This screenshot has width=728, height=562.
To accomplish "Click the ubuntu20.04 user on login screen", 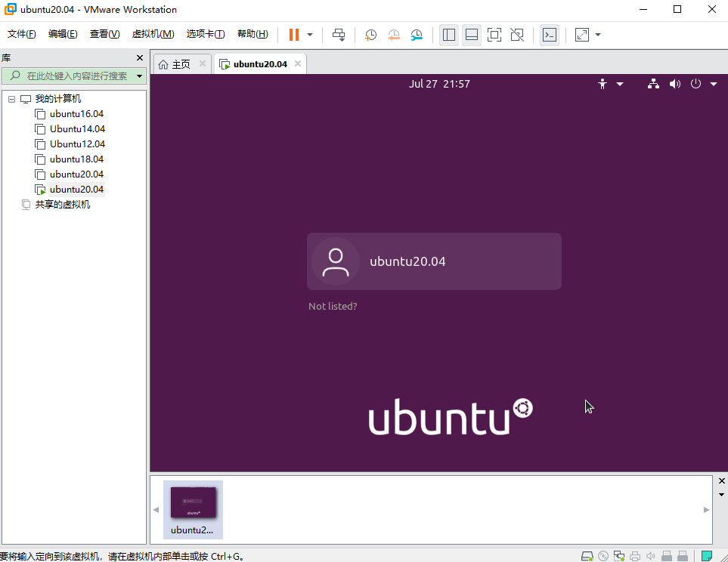I will (434, 261).
